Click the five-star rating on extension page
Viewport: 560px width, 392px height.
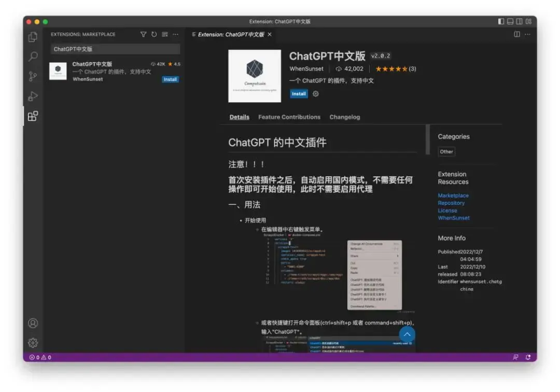(391, 69)
